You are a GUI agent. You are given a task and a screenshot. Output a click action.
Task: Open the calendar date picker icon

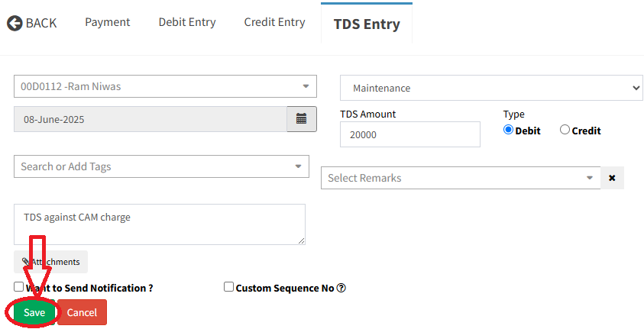point(302,119)
